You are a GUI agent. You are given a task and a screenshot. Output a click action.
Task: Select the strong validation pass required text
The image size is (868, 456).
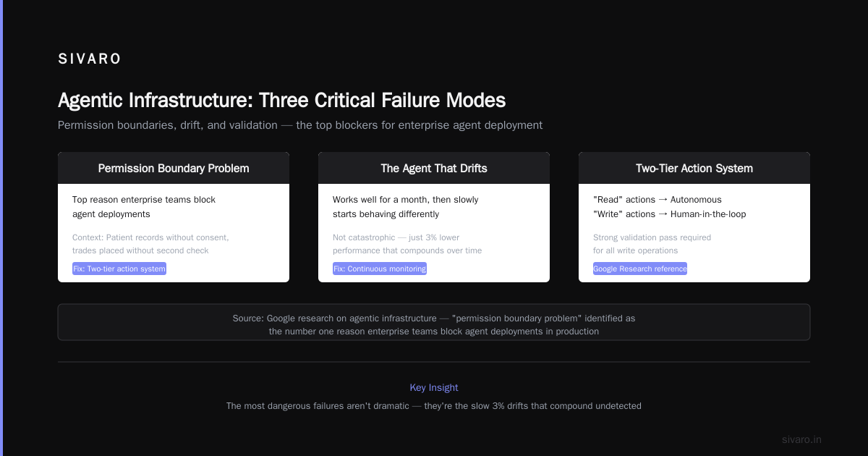click(x=652, y=244)
